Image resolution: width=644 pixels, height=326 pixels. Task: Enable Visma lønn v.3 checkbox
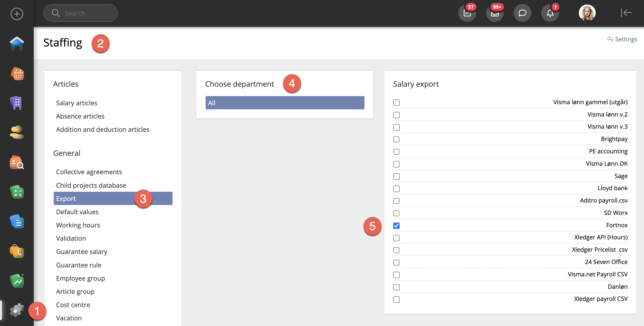(x=396, y=127)
